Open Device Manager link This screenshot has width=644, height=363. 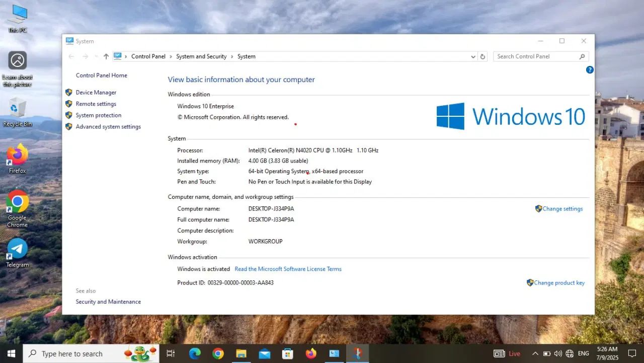(x=96, y=93)
